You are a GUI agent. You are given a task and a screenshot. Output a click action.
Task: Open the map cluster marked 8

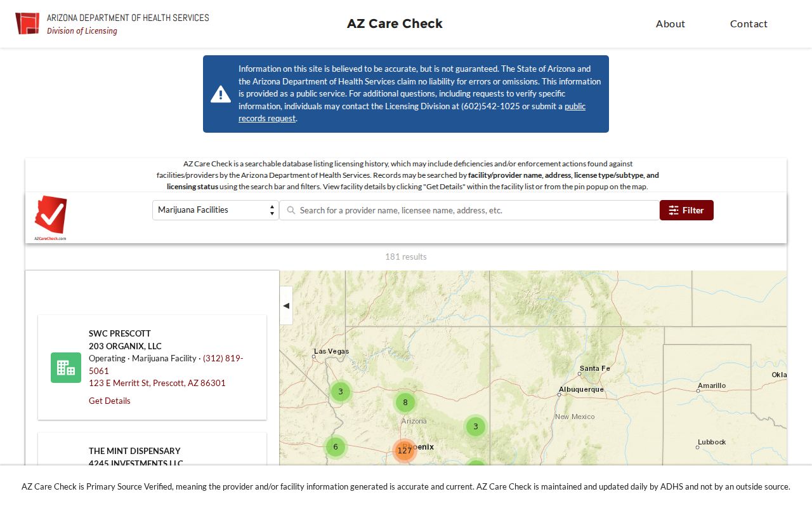pos(405,402)
